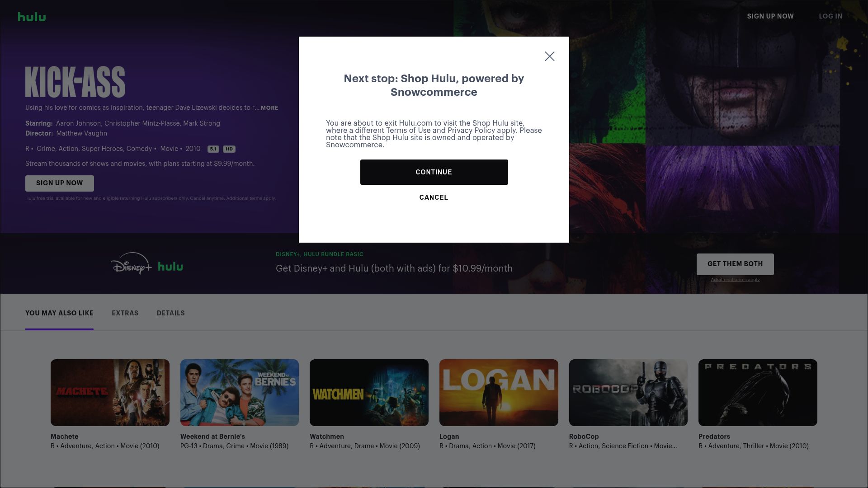
Task: Switch to the DETAILS tab
Action: [x=171, y=313]
